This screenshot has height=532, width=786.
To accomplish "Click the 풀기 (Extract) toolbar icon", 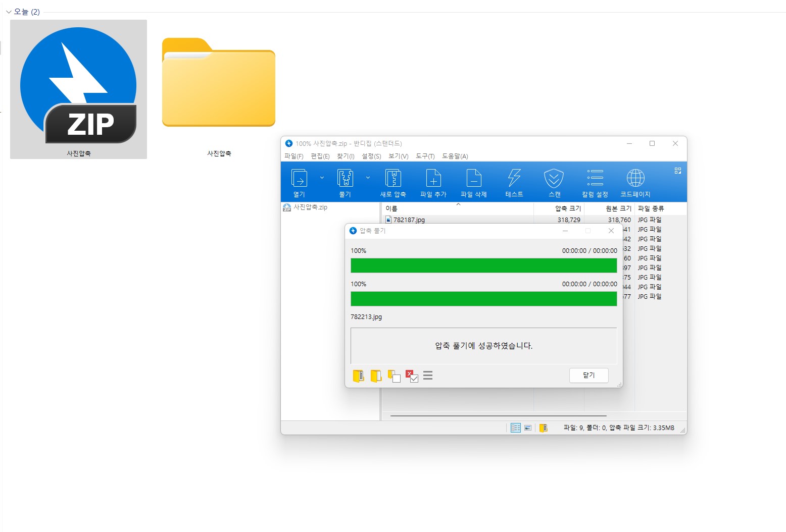I will coord(345,178).
